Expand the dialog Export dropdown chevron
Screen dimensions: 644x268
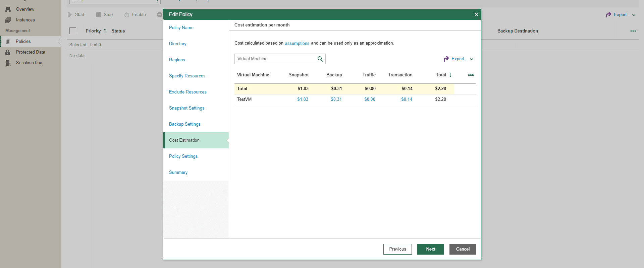coord(472,59)
